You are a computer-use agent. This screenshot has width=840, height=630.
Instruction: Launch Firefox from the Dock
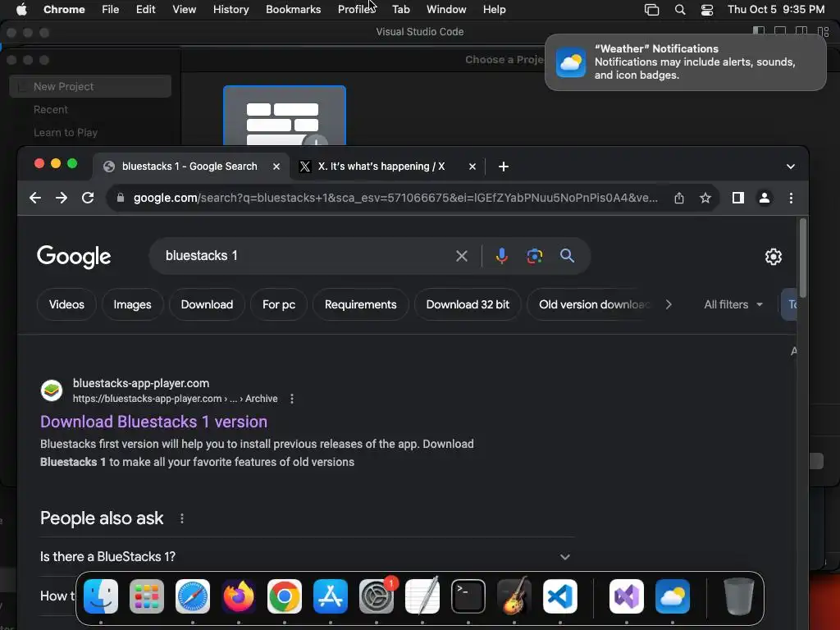point(239,596)
